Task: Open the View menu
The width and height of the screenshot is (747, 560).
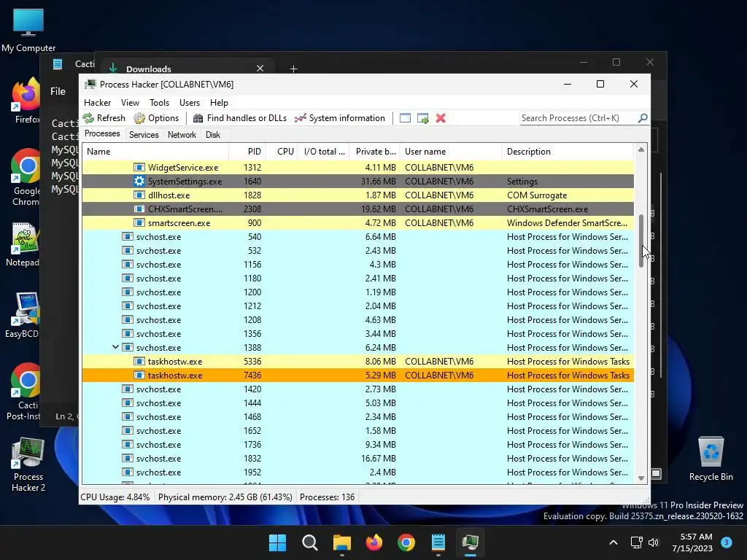Action: click(x=130, y=102)
